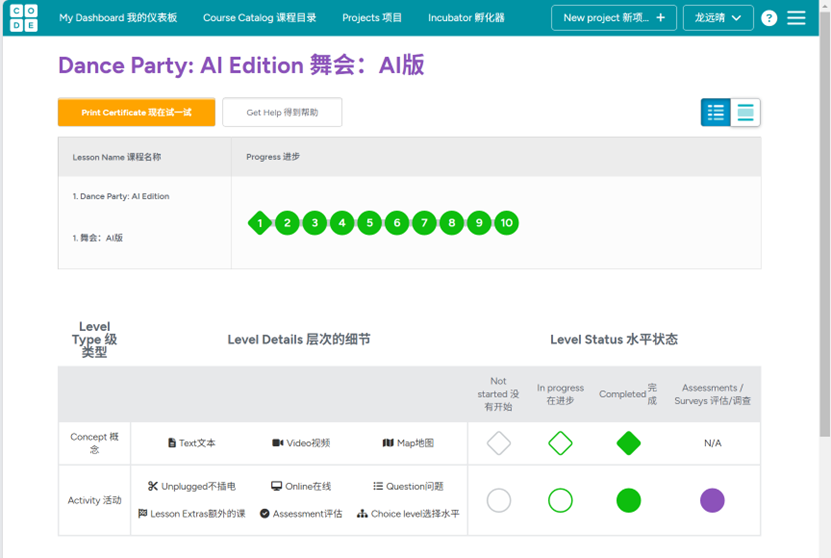This screenshot has height=558, width=831.
Task: Open level 8 progress bubble
Action: (452, 223)
